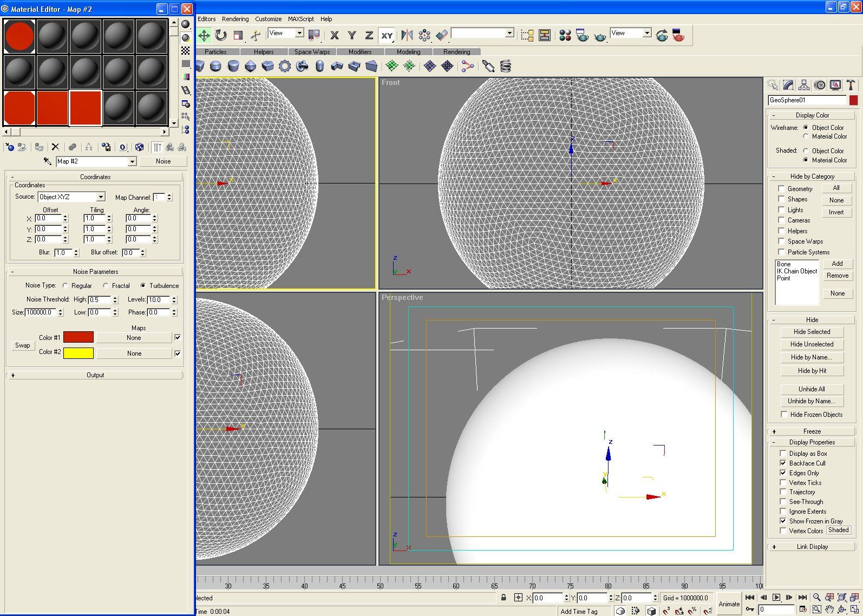The height and width of the screenshot is (616, 863).
Task: Set Wireframe to Material Color
Action: [806, 136]
